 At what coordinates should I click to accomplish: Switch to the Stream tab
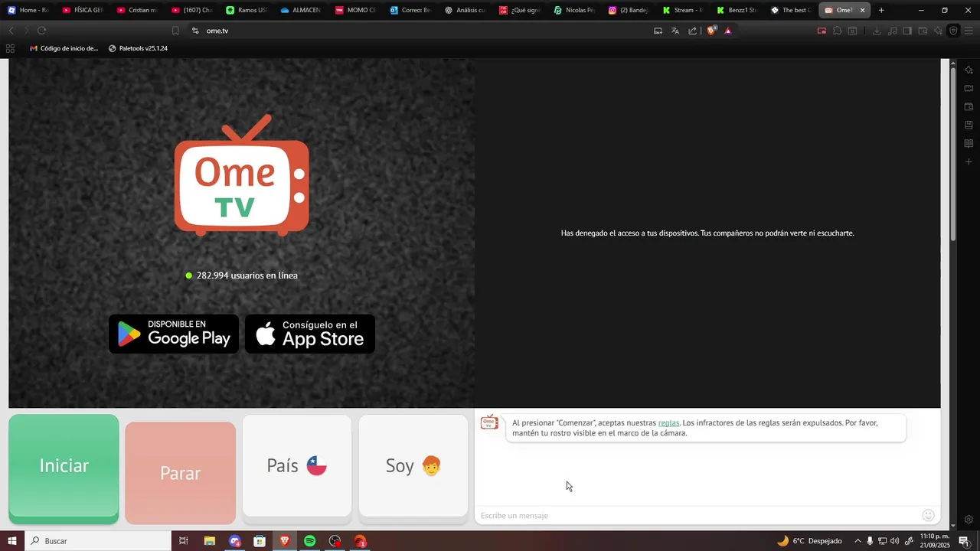(683, 10)
